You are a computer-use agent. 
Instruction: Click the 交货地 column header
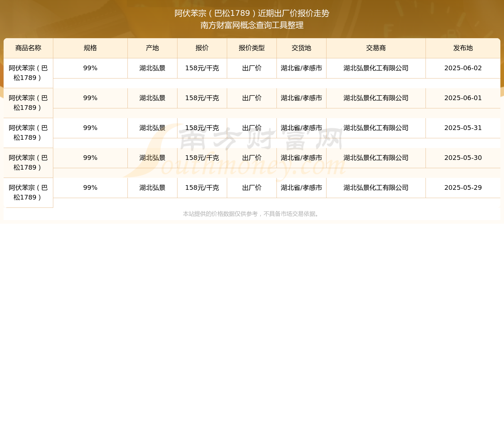click(301, 48)
